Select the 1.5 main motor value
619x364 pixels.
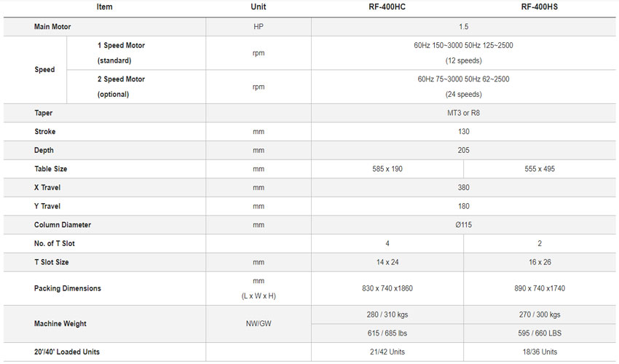coord(464,26)
